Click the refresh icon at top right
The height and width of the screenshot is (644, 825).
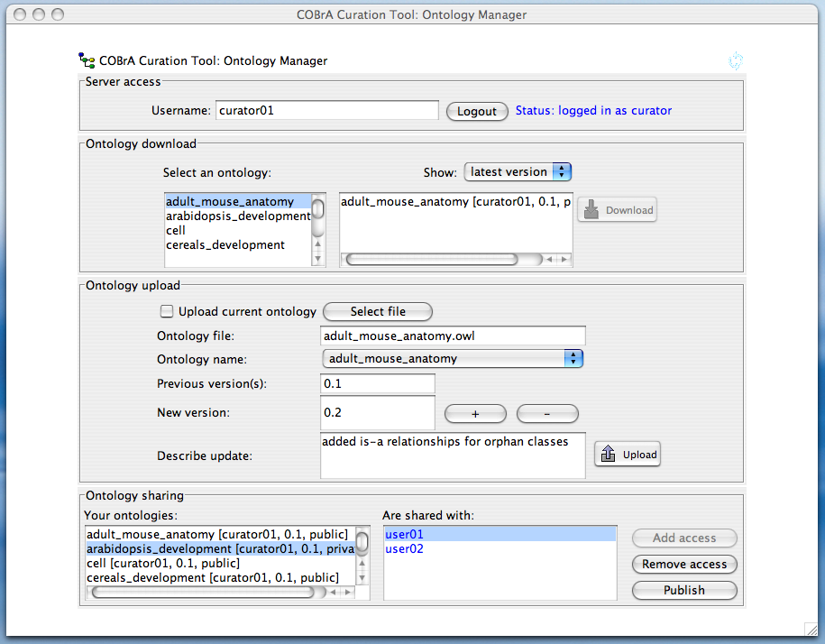[x=736, y=61]
